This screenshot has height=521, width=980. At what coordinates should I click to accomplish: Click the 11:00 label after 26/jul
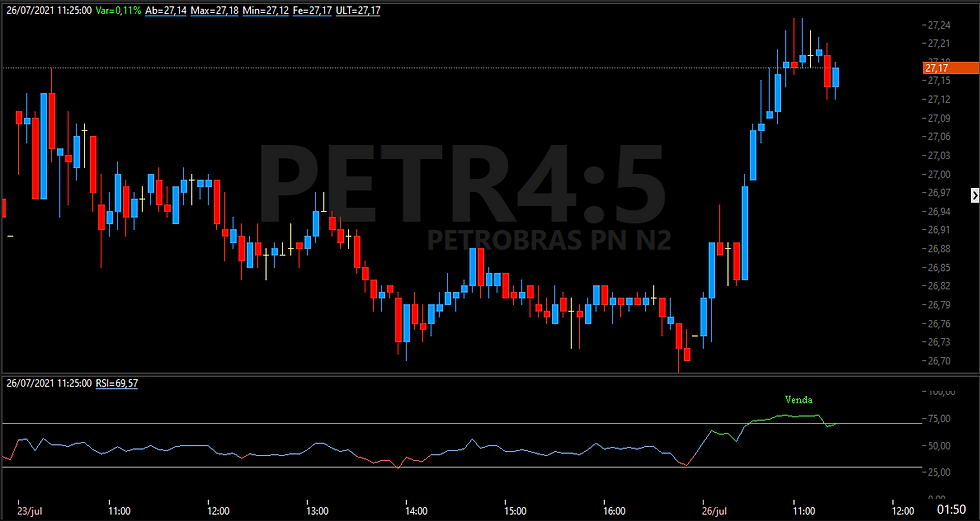[x=803, y=510]
